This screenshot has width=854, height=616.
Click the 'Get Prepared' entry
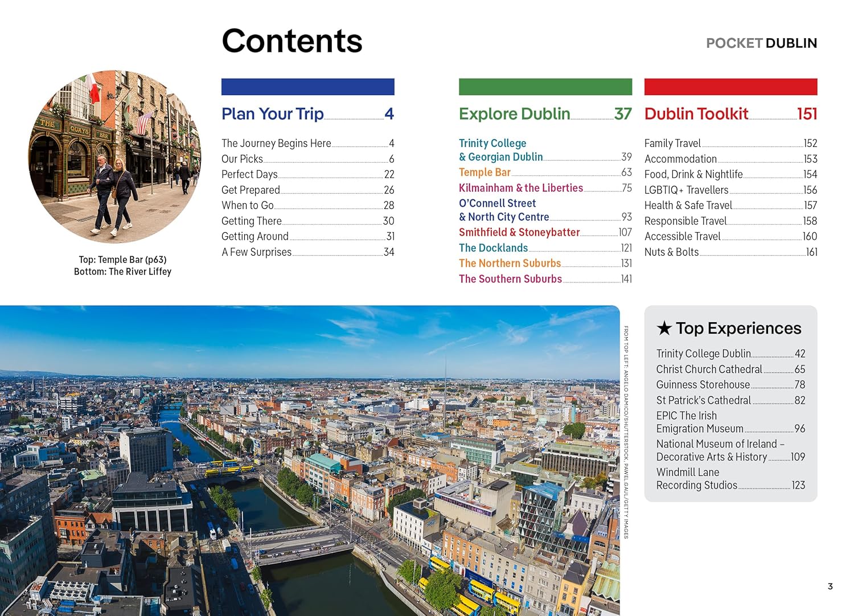[x=308, y=190]
